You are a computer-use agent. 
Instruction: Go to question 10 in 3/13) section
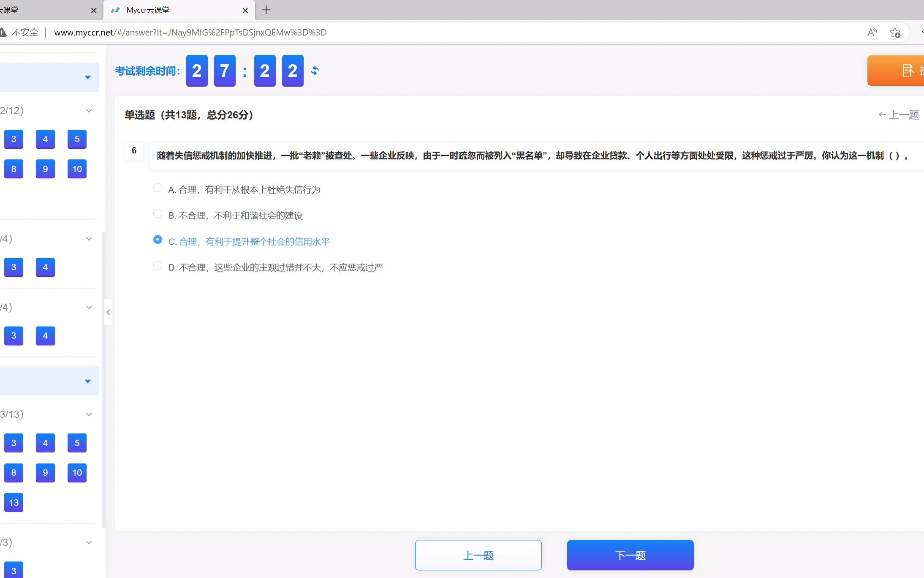77,472
